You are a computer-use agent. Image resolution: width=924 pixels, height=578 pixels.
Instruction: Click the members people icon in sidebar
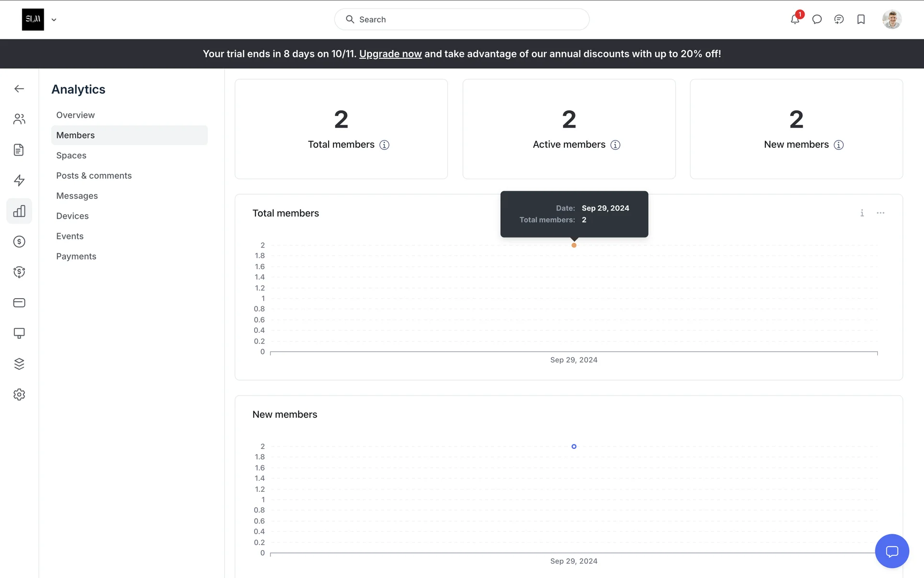(x=19, y=119)
